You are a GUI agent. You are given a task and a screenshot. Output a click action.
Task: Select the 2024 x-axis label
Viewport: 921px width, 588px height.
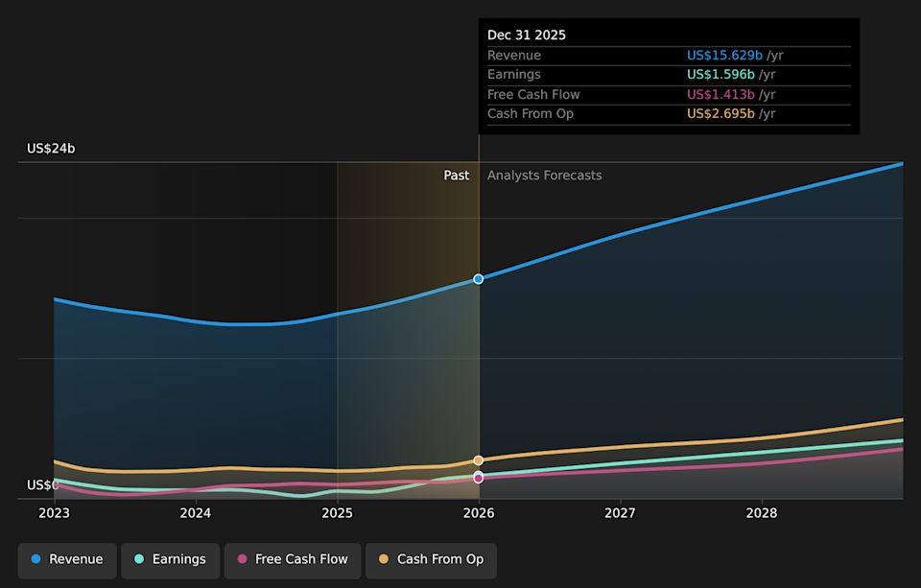pyautogui.click(x=196, y=513)
